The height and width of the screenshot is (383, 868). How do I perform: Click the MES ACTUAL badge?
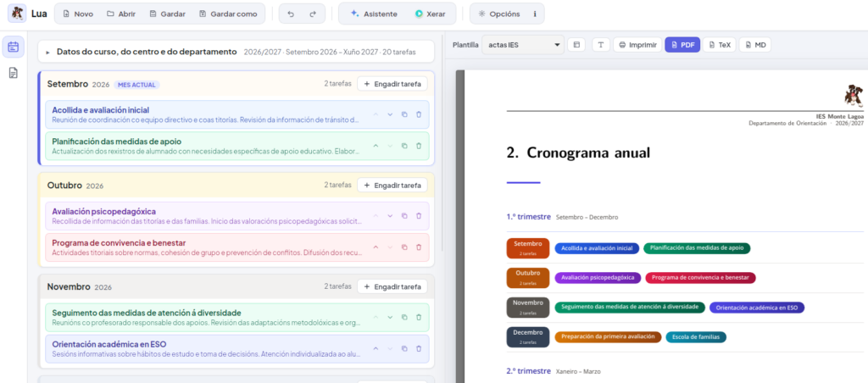136,85
